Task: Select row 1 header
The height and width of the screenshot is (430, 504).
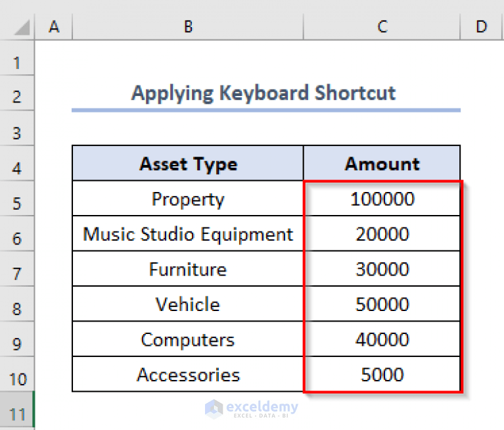Action: [17, 59]
